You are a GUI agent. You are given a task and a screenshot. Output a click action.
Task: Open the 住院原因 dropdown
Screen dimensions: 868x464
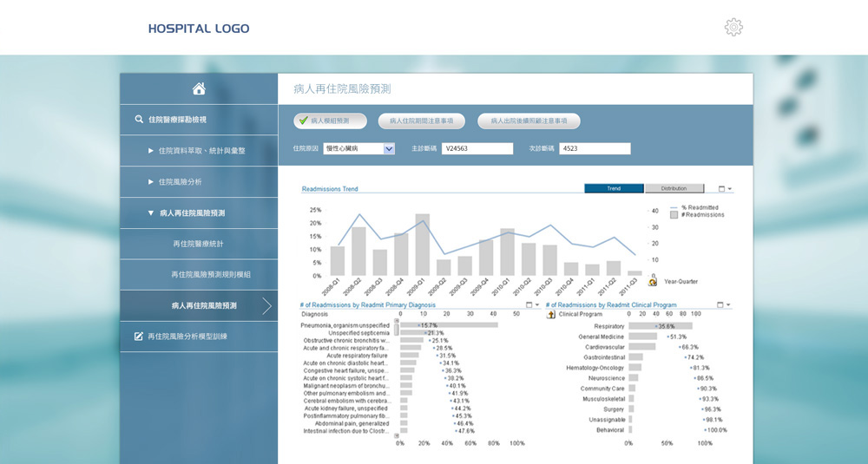pyautogui.click(x=389, y=149)
